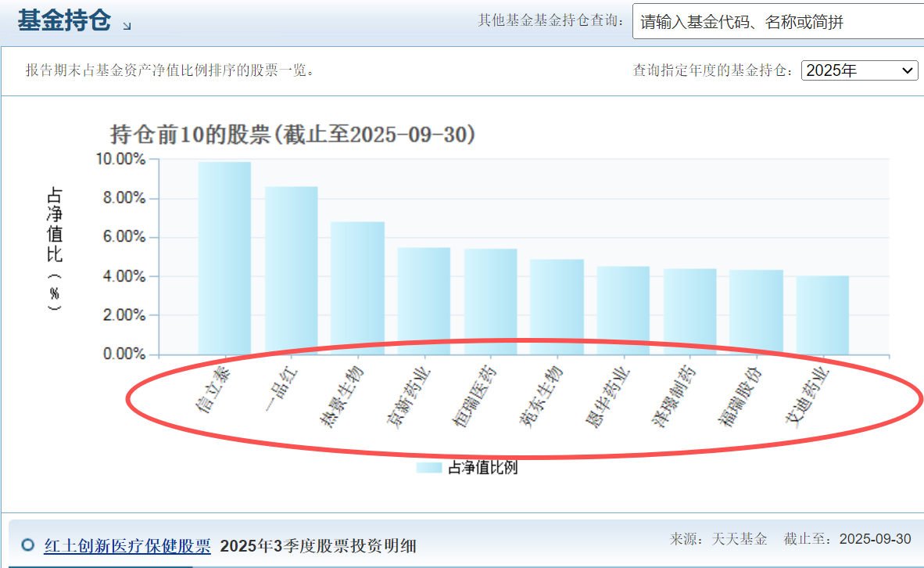
Task: Open the 红土创新医疗保健股票 fund link
Action: 127,545
